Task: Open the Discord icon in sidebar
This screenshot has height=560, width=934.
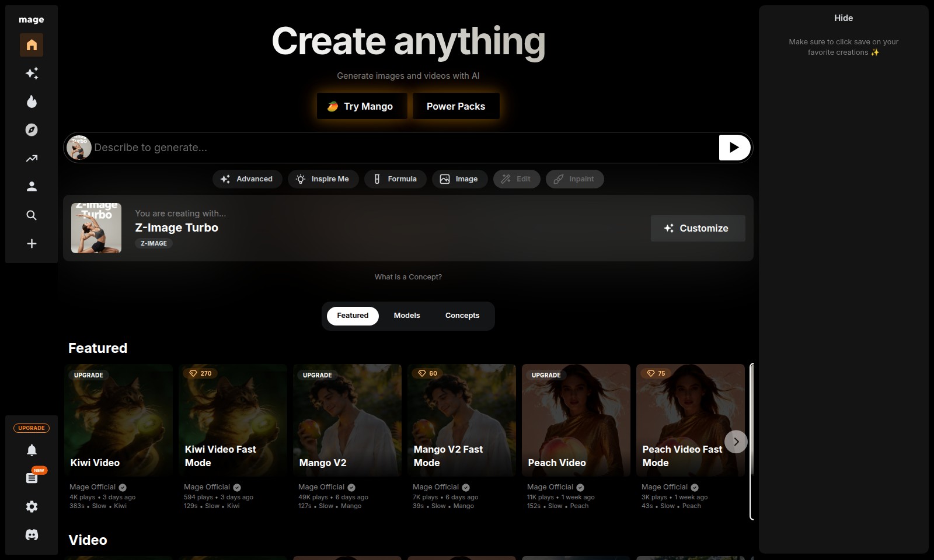Action: coord(32,534)
